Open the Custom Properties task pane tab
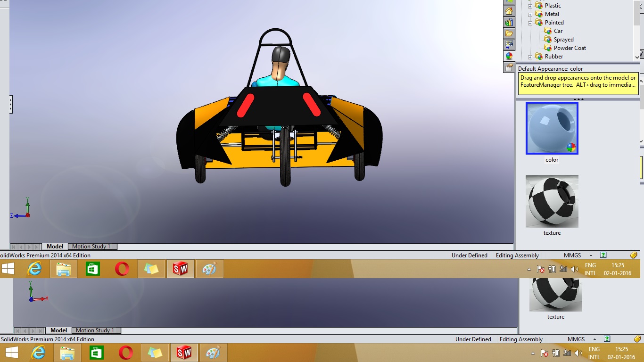 point(509,67)
